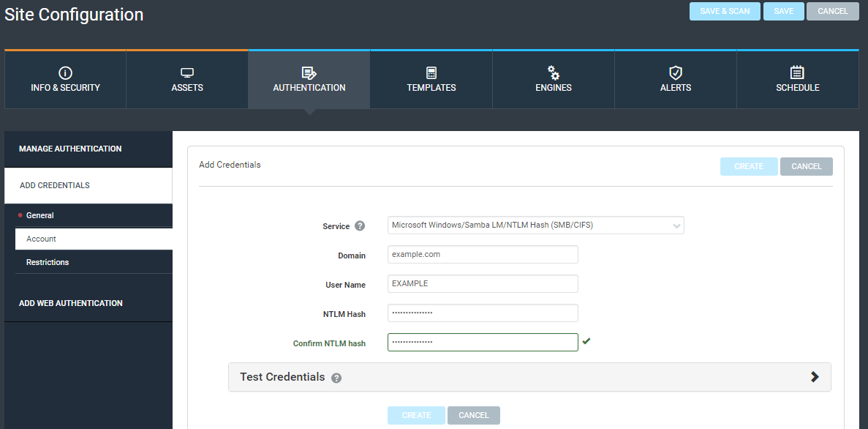Click Create to add the credentials
The height and width of the screenshot is (429, 868).
(x=749, y=166)
